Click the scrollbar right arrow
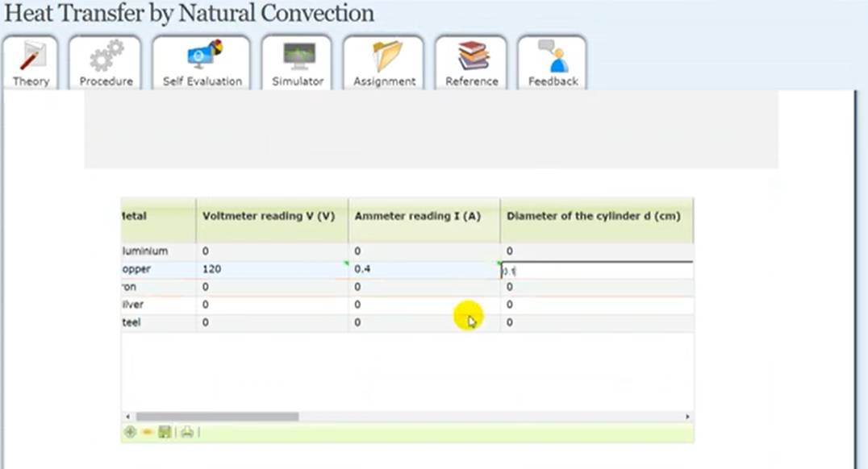The width and height of the screenshot is (868, 469). [x=687, y=417]
